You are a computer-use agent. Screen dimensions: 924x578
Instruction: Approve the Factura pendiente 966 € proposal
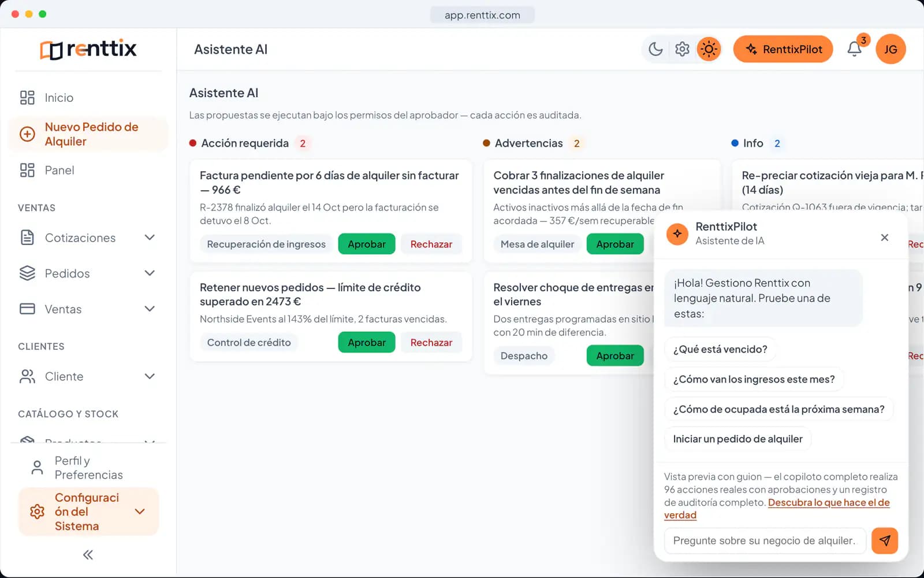coord(367,244)
